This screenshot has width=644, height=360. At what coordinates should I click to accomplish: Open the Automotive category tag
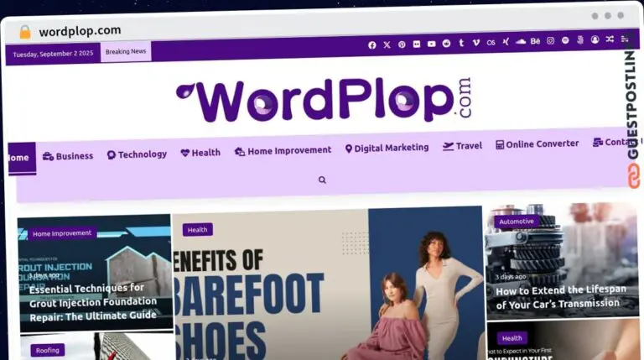tap(517, 222)
